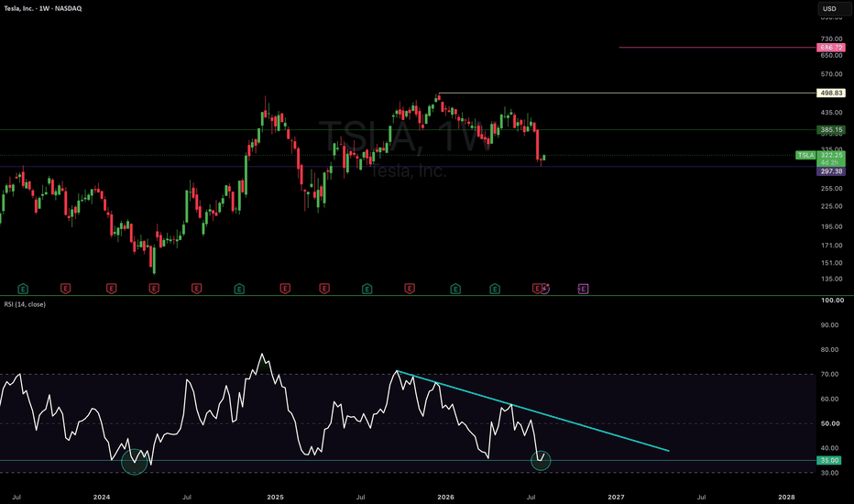This screenshot has height=504, width=854.
Task: Click the 2026 label on the time axis
Action: tap(445, 497)
